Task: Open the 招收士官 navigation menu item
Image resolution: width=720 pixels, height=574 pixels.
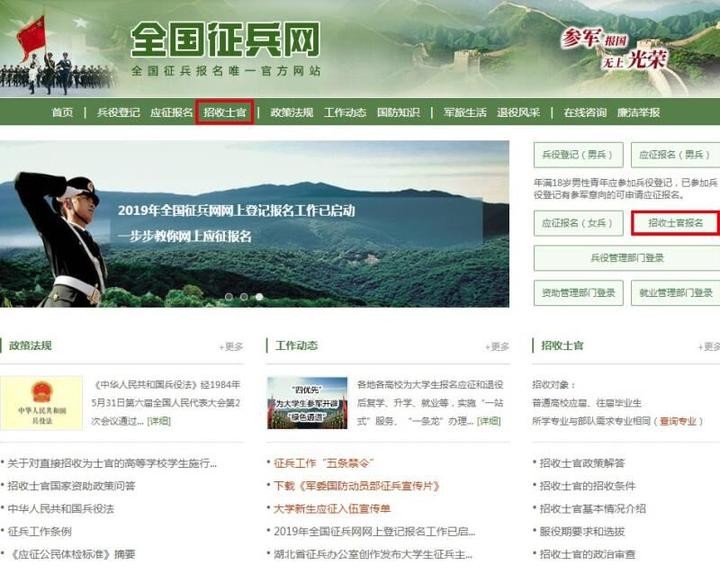Action: pyautogui.click(x=225, y=113)
